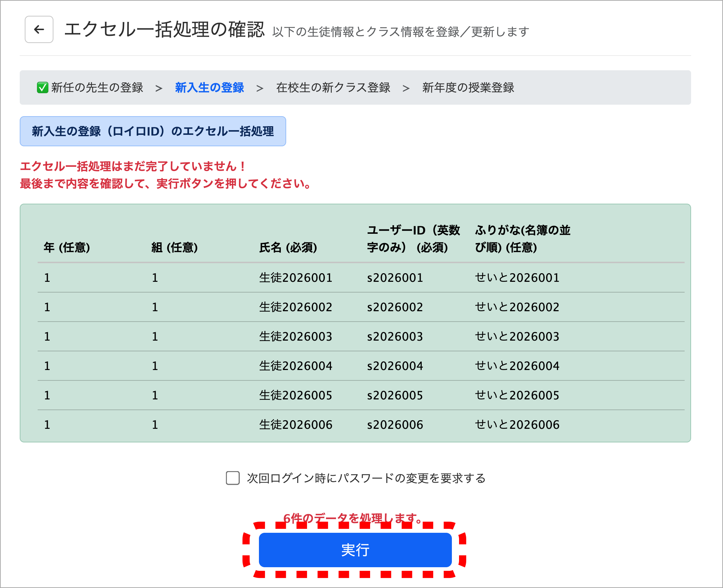Click the chevron before 新年度の授業登録
The image size is (723, 588).
(x=406, y=88)
